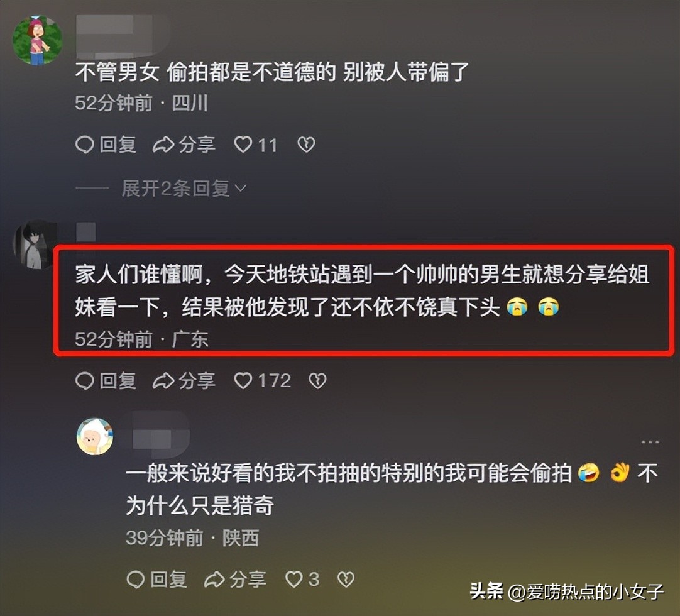Share the Shaanxi reply
The image size is (680, 616).
[234, 579]
